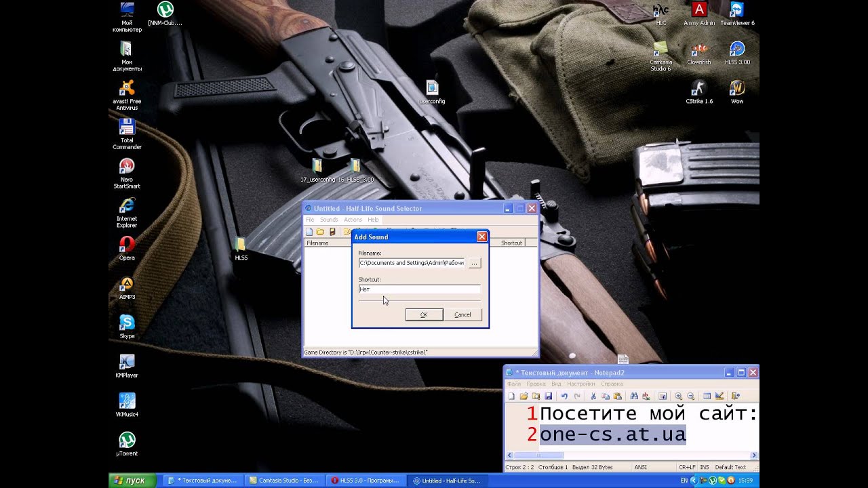Select HLSS 3.00 desktop icon

[x=737, y=53]
